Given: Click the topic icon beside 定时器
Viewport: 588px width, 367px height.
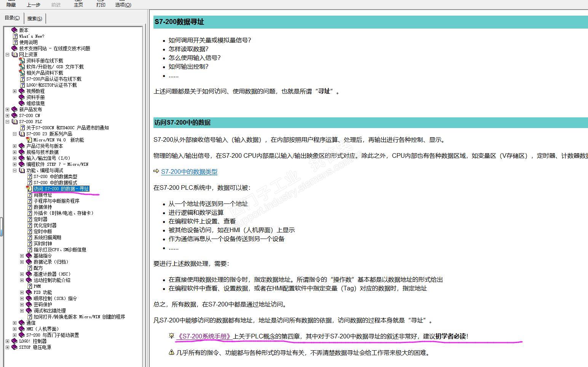Looking at the screenshot, I should (x=30, y=219).
